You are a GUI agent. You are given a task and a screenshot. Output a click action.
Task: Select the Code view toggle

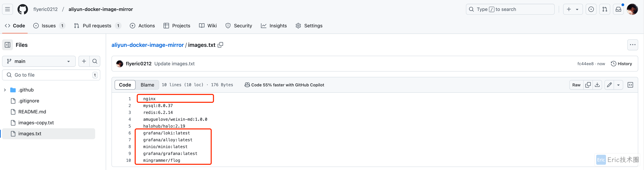(x=125, y=85)
